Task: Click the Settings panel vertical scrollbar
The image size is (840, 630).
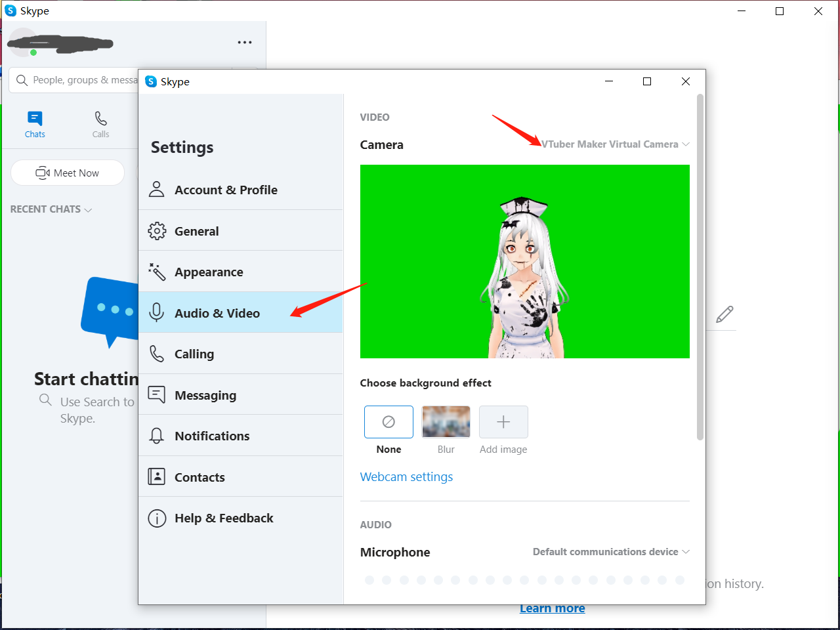Action: (700, 267)
